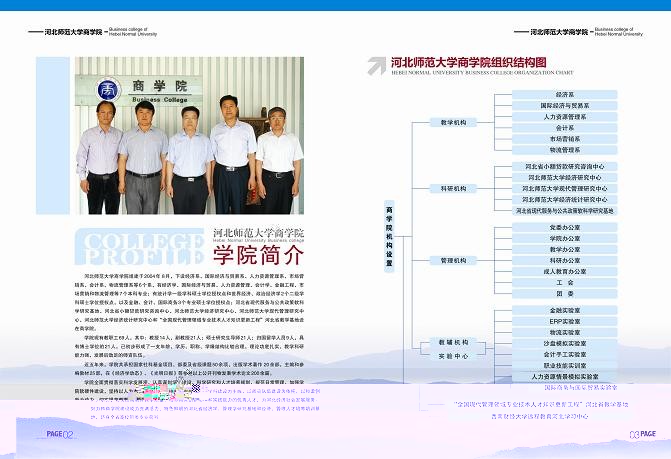Click the left page header 河北师范大学商学院
This screenshot has height=459, width=671.
[x=74, y=32]
